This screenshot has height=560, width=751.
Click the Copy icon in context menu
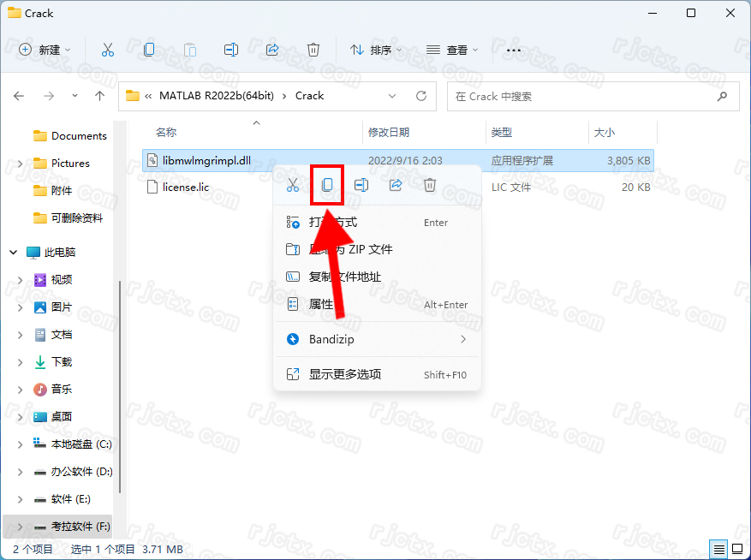click(327, 185)
